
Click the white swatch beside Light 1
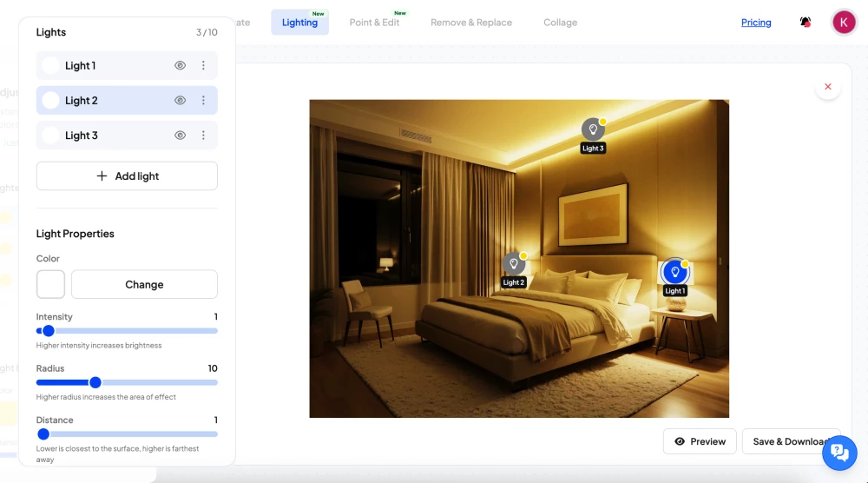[x=50, y=66]
